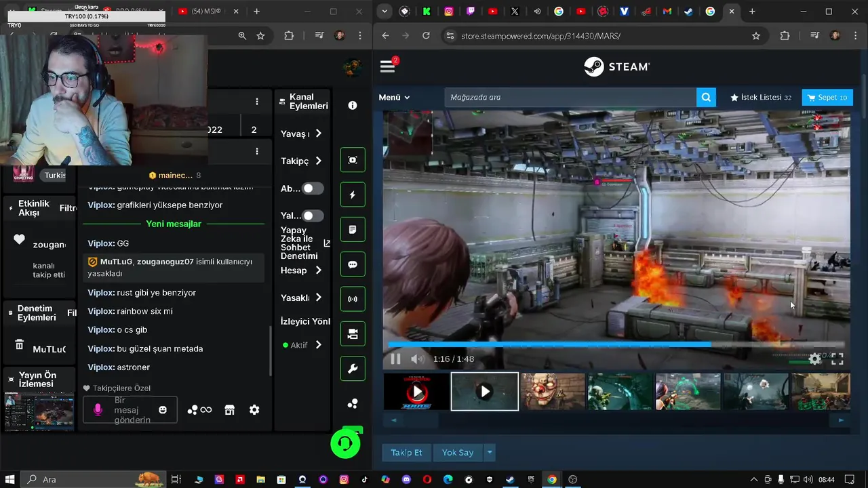Select the first MARS trailer thumbnail

pos(416,392)
